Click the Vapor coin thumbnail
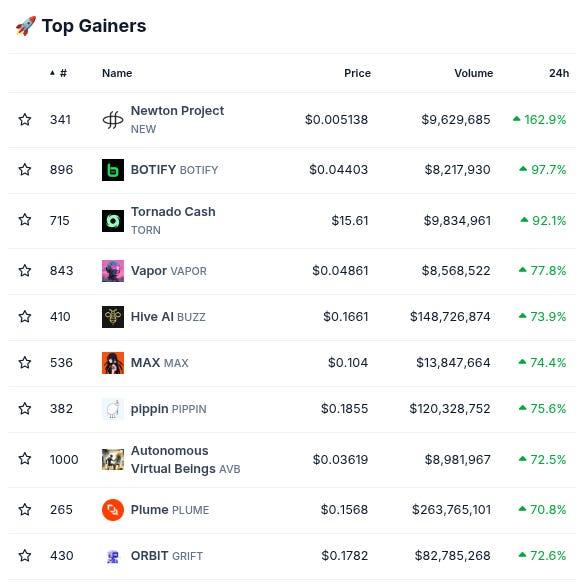The image size is (580, 583). [113, 271]
